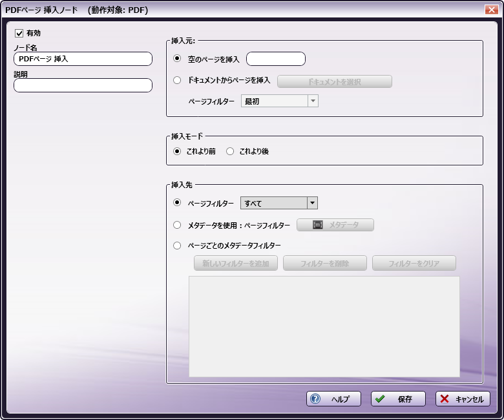Click the 説明 description input field
The height and width of the screenshot is (420, 504).
(x=83, y=85)
